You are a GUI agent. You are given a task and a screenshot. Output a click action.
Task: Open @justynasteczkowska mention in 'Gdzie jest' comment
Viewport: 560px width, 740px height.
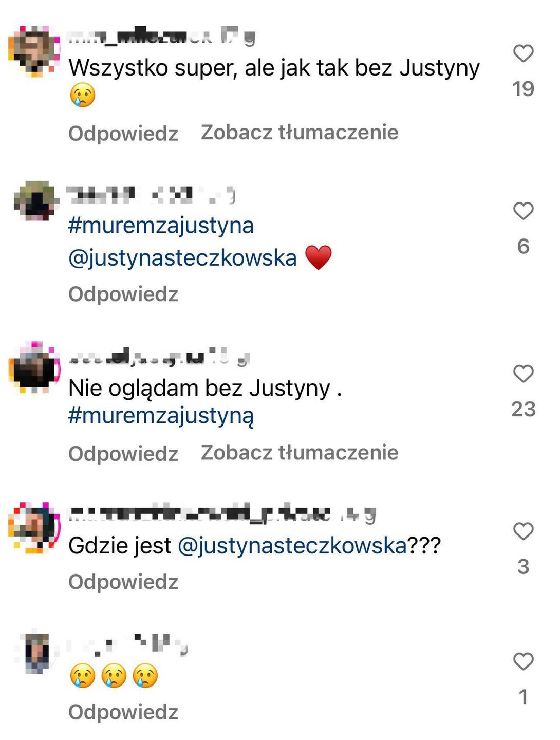pyautogui.click(x=292, y=546)
